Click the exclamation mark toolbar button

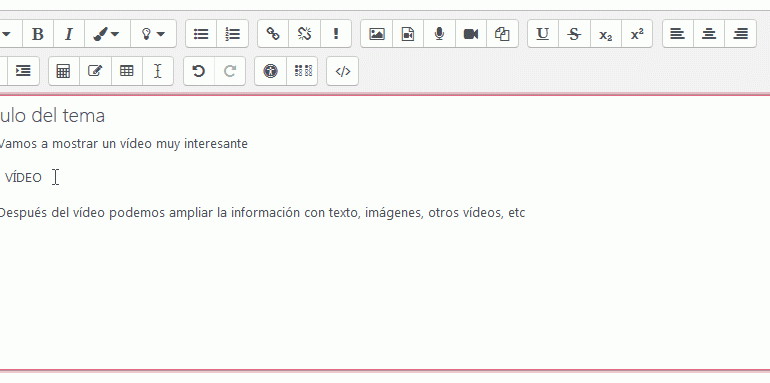[x=336, y=34]
